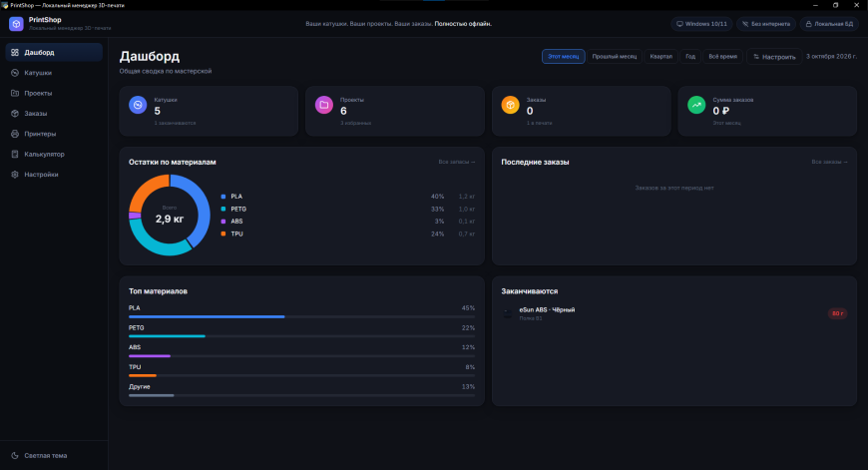Image resolution: width=868 pixels, height=470 pixels.
Task: Open the Настройки section
Action: (x=54, y=175)
